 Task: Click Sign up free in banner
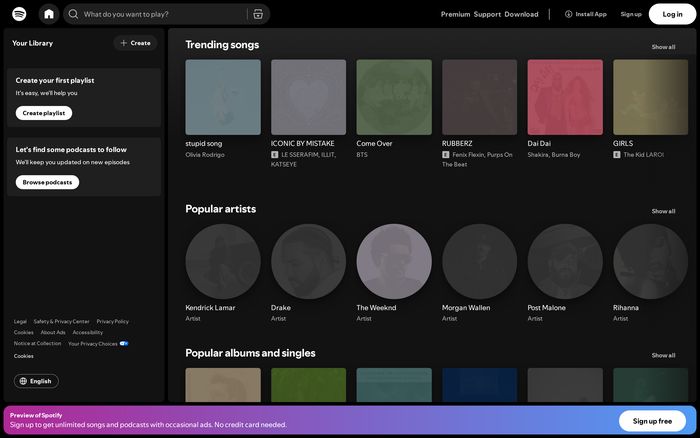tap(652, 421)
